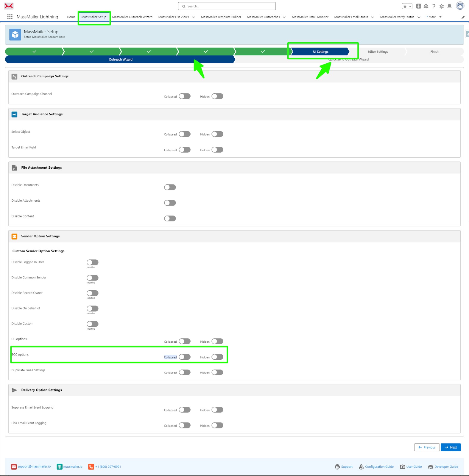The width and height of the screenshot is (469, 476).
Task: Click the massmailer.io globe icon
Action: 60,467
